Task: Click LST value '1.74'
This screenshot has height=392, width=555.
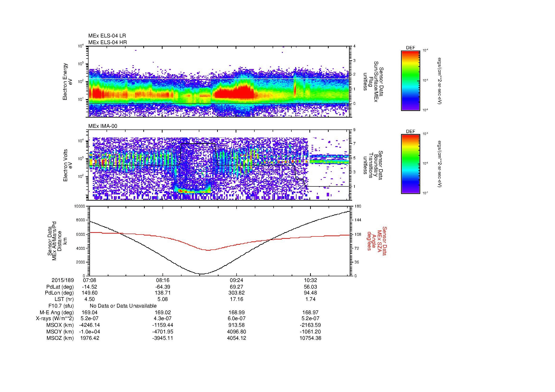Action: point(310,299)
